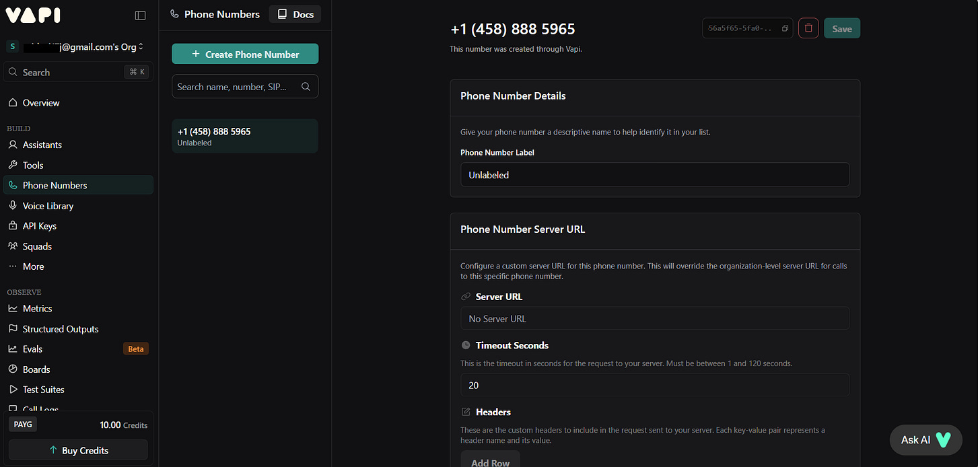Click the Save button

click(842, 28)
